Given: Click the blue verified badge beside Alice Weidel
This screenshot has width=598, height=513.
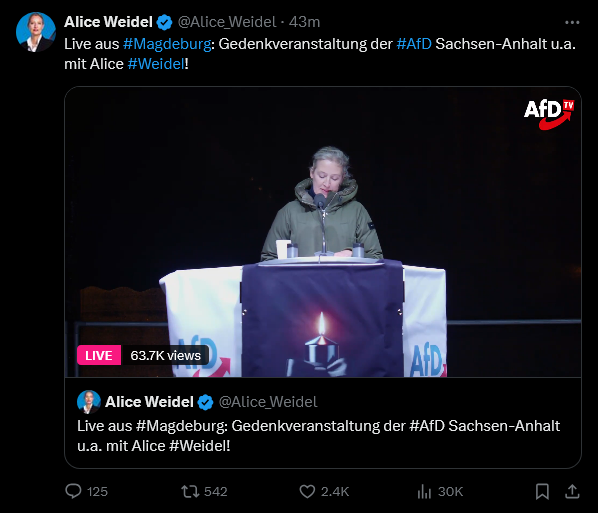Looking at the screenshot, I should [164, 23].
